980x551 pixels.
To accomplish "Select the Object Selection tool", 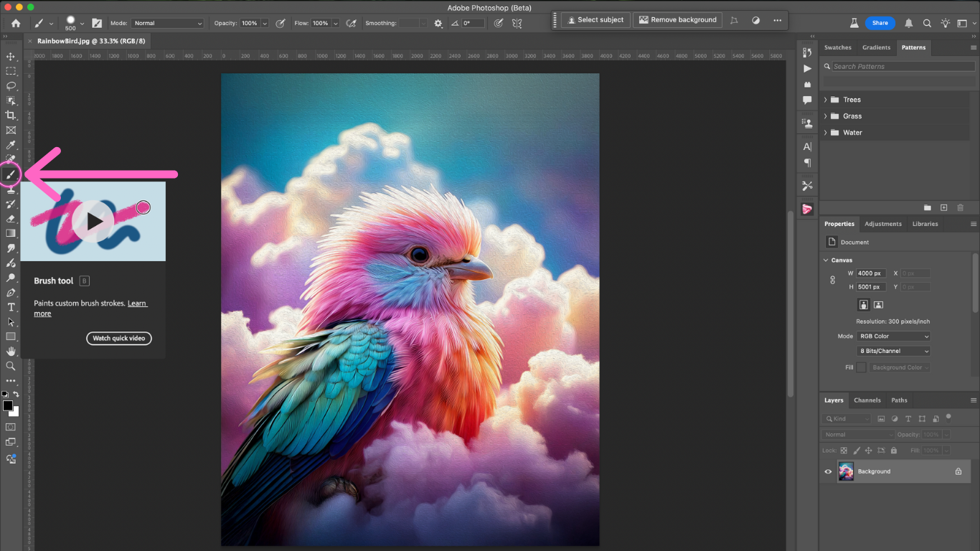I will pos(11,100).
